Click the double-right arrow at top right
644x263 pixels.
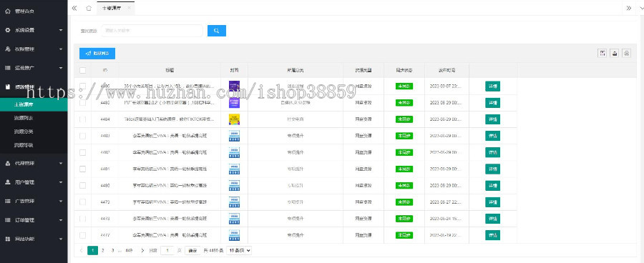pyautogui.click(x=629, y=8)
